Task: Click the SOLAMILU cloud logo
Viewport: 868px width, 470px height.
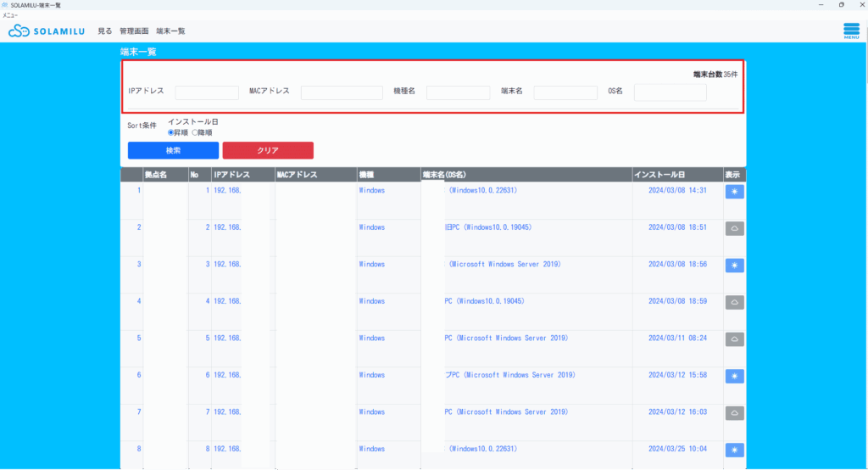Action: (x=47, y=31)
